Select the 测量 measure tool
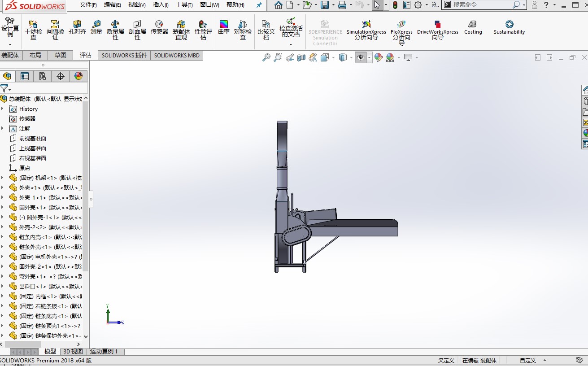This screenshot has height=366, width=588. coord(96,28)
